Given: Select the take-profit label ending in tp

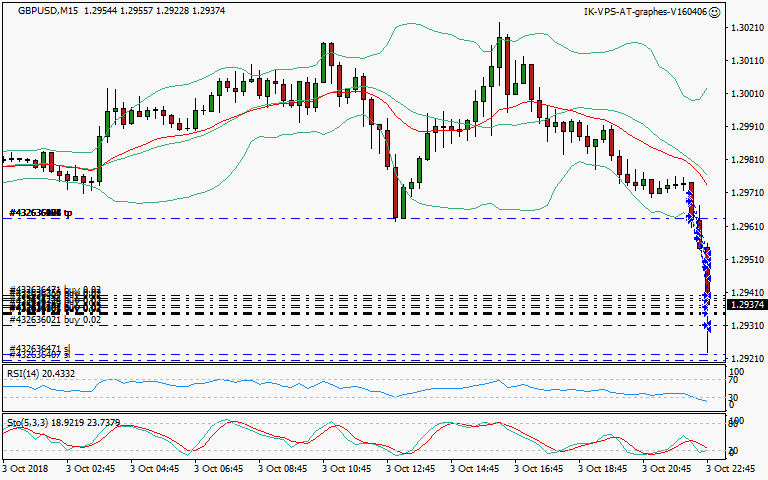Looking at the screenshot, I should (41, 213).
